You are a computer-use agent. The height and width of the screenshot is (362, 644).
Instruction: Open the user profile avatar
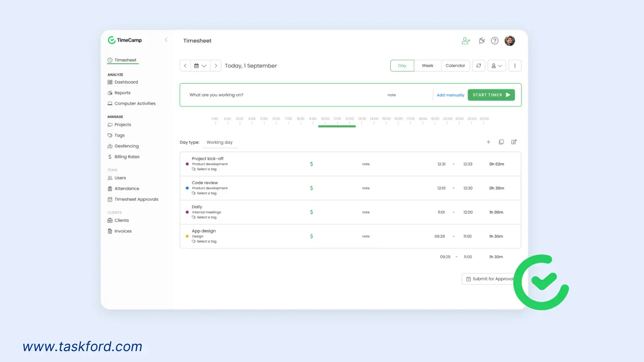pos(510,41)
